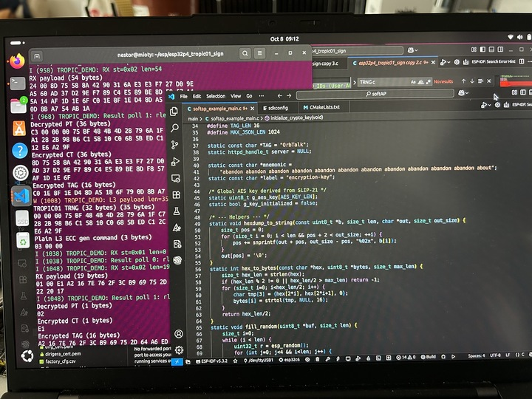This screenshot has height=399, width=532.
Task: Close the softap_example_main.c tab
Action: 253,109
